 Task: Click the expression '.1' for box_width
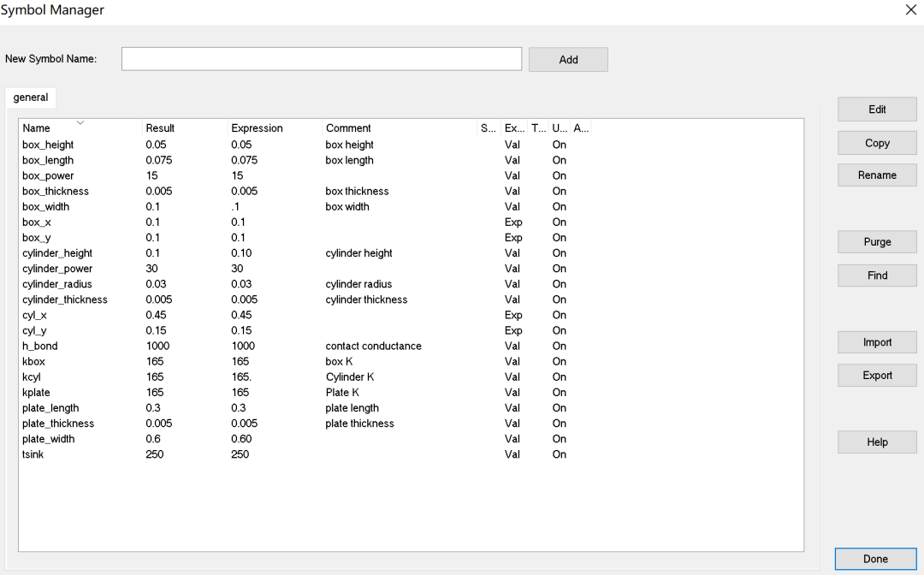tap(235, 207)
